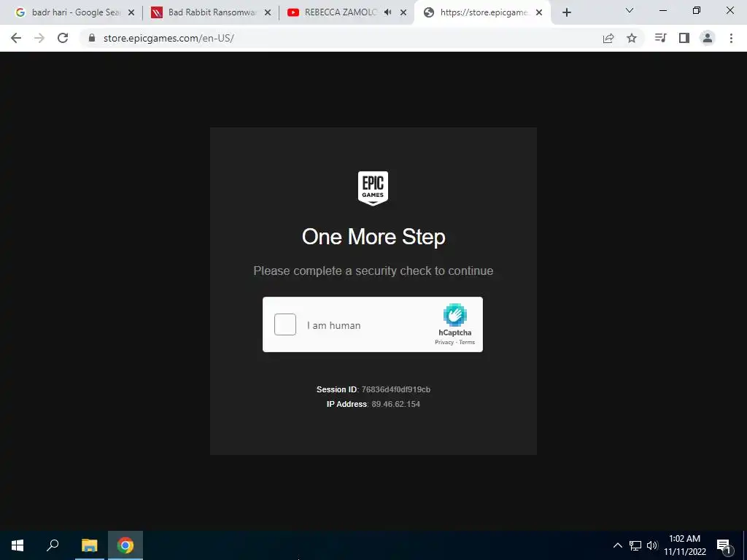Click the Epic Games logo
Screen dimensions: 747x560
(x=373, y=189)
